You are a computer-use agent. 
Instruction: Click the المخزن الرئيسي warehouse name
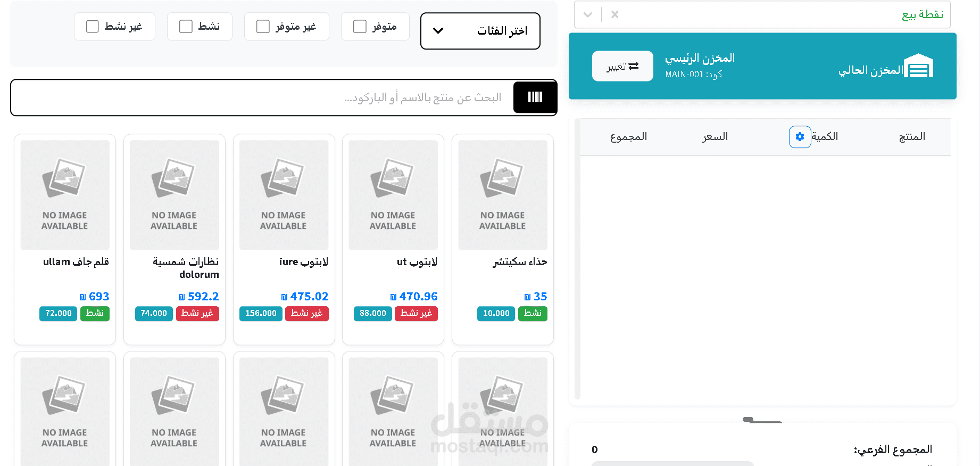(700, 58)
